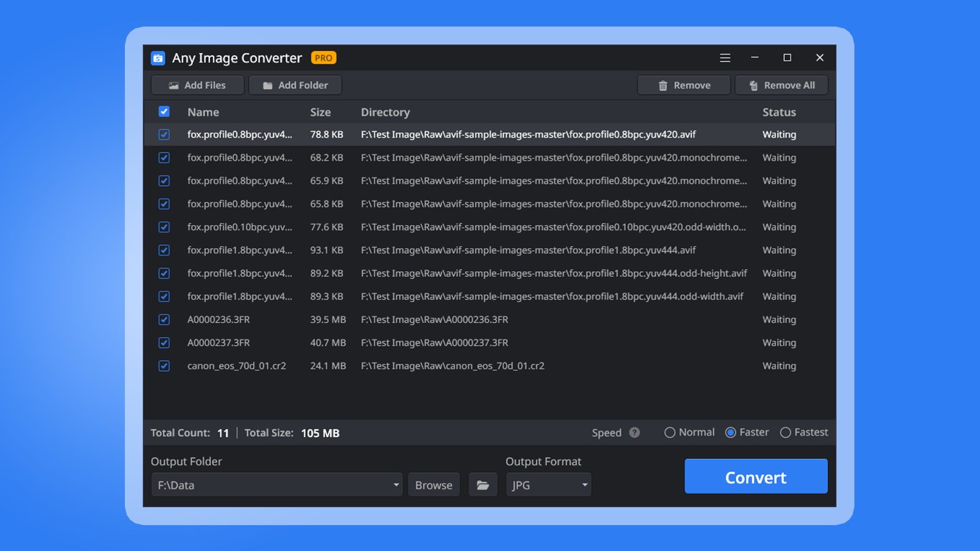Click the PRO badge
The height and width of the screenshot is (551, 980).
coord(324,57)
